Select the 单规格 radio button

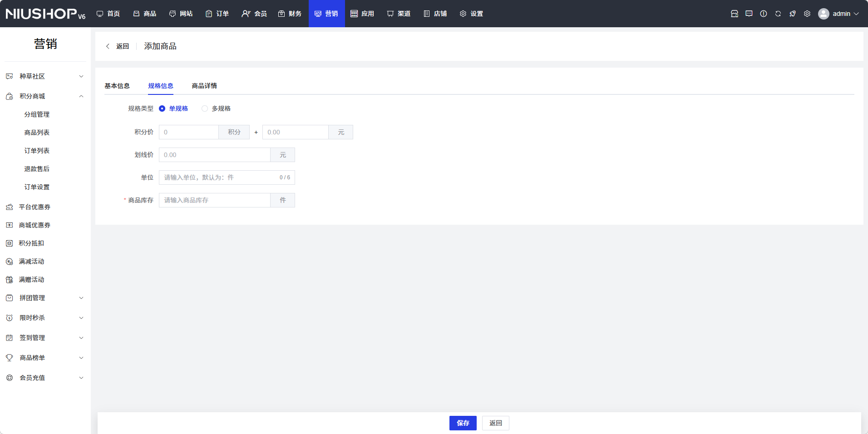point(162,108)
